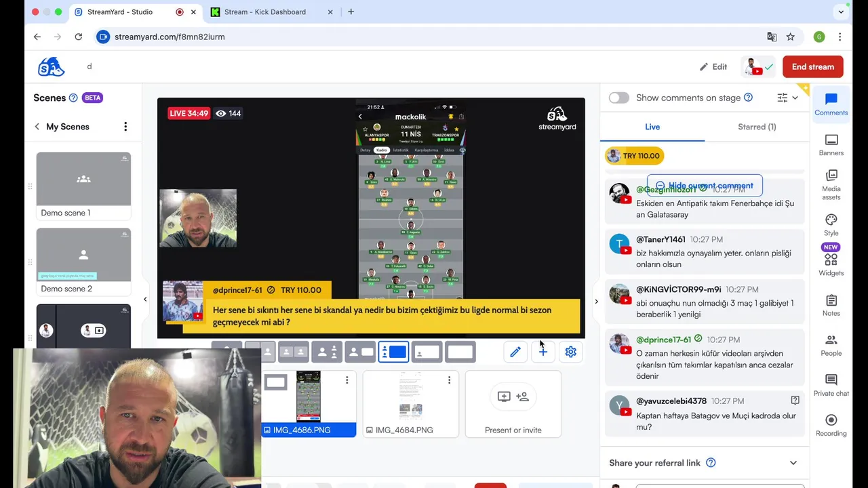Select the picture-in-picture layout

427,352
